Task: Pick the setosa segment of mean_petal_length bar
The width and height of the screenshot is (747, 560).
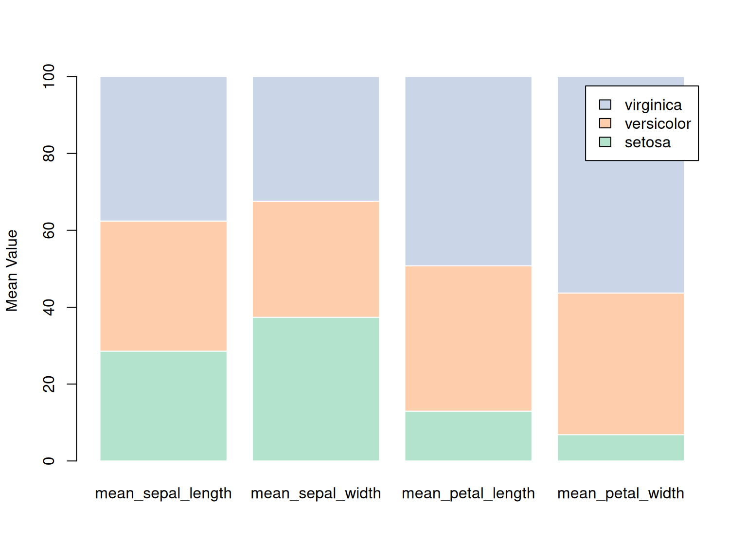Action: pos(468,436)
